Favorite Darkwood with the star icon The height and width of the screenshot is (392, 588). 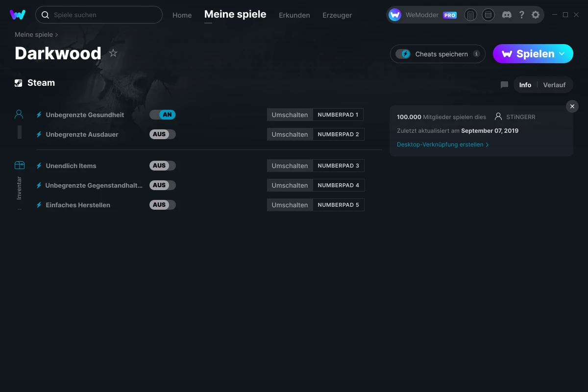click(113, 53)
